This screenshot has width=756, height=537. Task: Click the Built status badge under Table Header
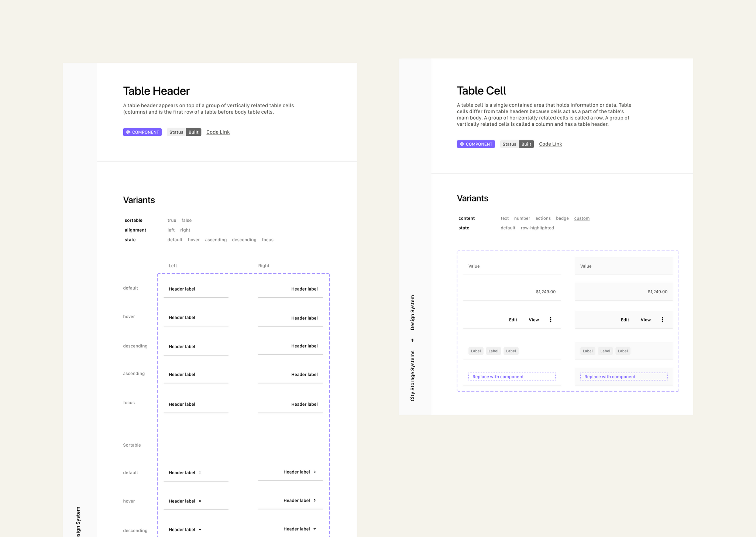(x=193, y=132)
